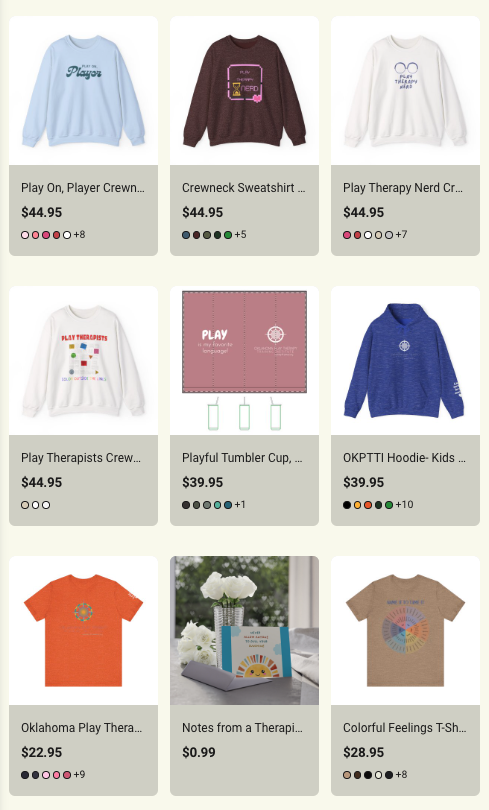Show the +8 more colors for Play On, Player
This screenshot has width=489, height=810.
tap(79, 235)
